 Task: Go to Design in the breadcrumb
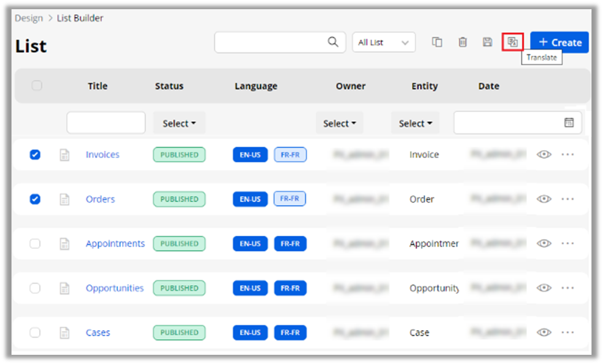tap(29, 18)
